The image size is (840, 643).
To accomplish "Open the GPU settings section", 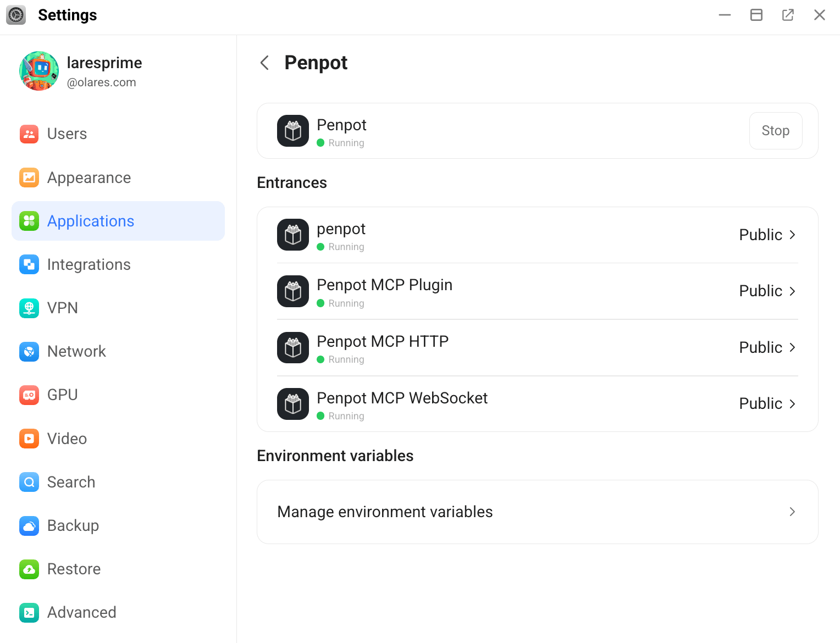I will tap(118, 395).
